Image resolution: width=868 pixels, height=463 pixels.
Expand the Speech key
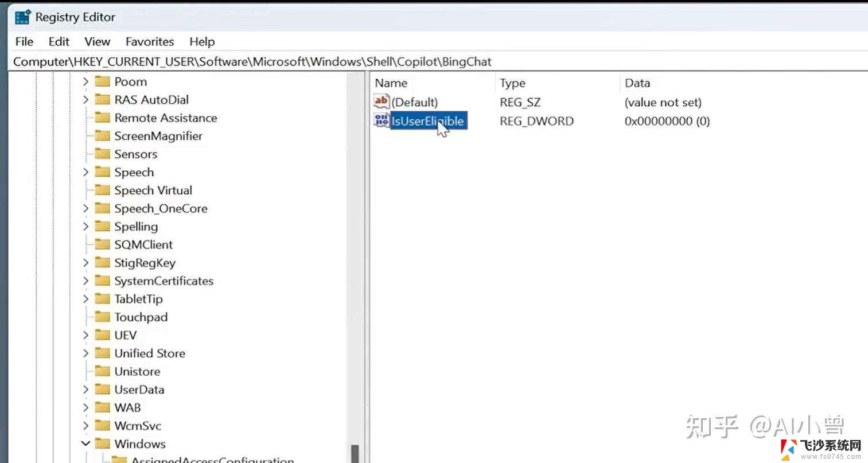pyautogui.click(x=85, y=172)
